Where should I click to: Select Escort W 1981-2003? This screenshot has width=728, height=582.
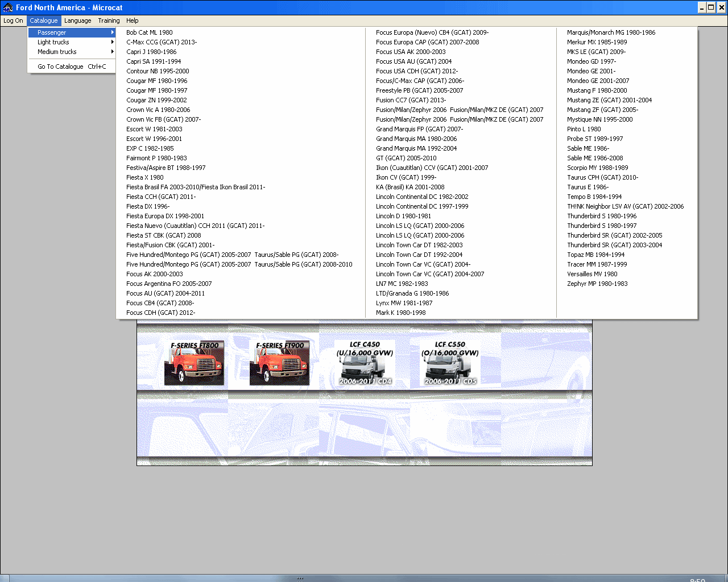click(x=154, y=129)
